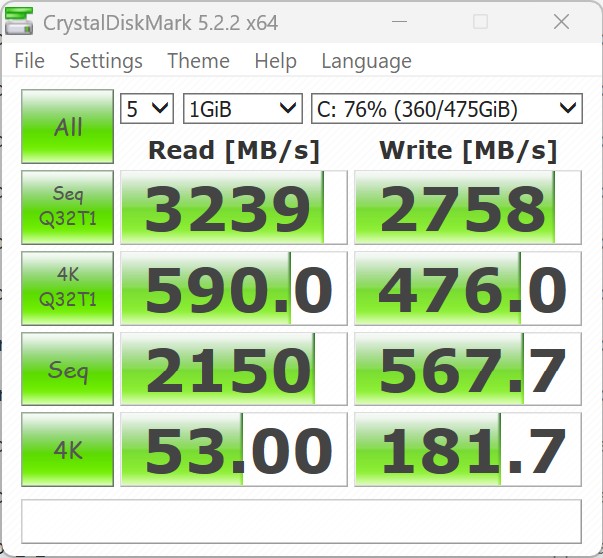Image resolution: width=603 pixels, height=558 pixels.
Task: Start the 4K Q32T1 test
Action: tap(67, 288)
